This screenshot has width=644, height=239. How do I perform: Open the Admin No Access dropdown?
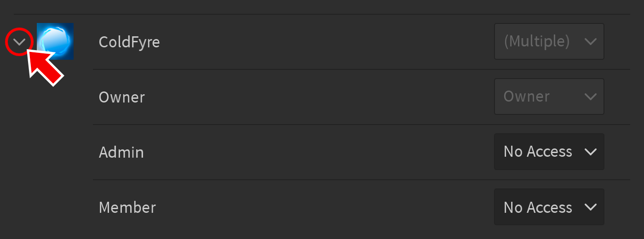point(549,152)
